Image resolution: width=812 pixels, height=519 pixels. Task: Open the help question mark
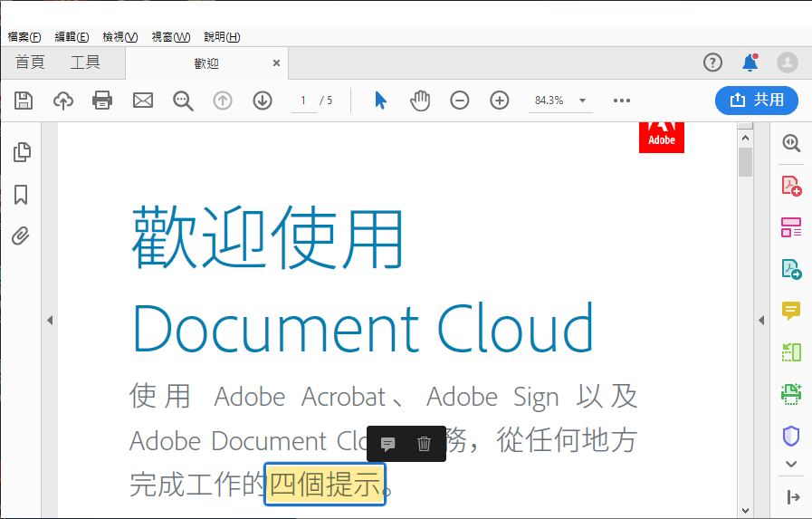pyautogui.click(x=712, y=62)
